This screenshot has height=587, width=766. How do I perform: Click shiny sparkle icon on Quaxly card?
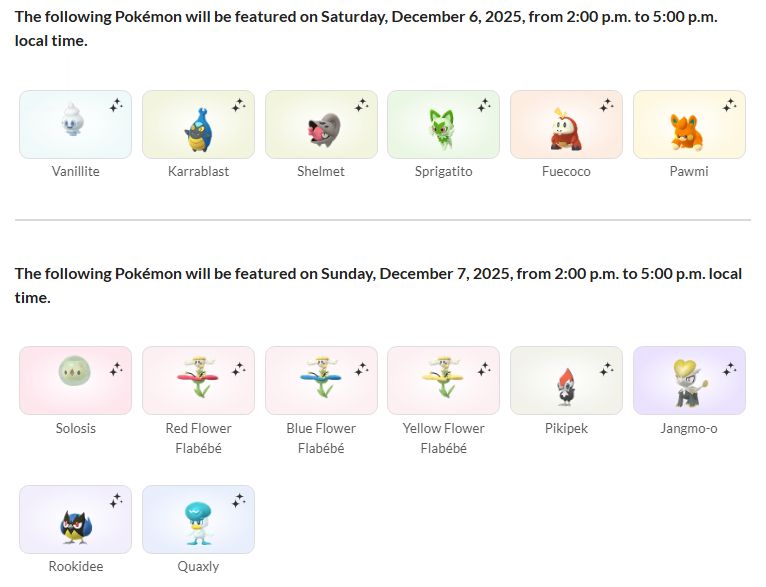pyautogui.click(x=239, y=501)
